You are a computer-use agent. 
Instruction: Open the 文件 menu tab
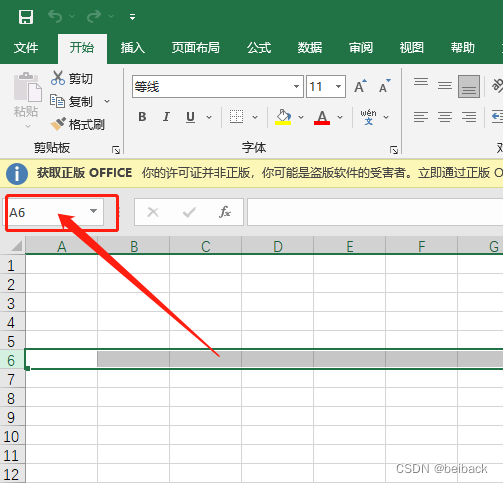click(26, 48)
